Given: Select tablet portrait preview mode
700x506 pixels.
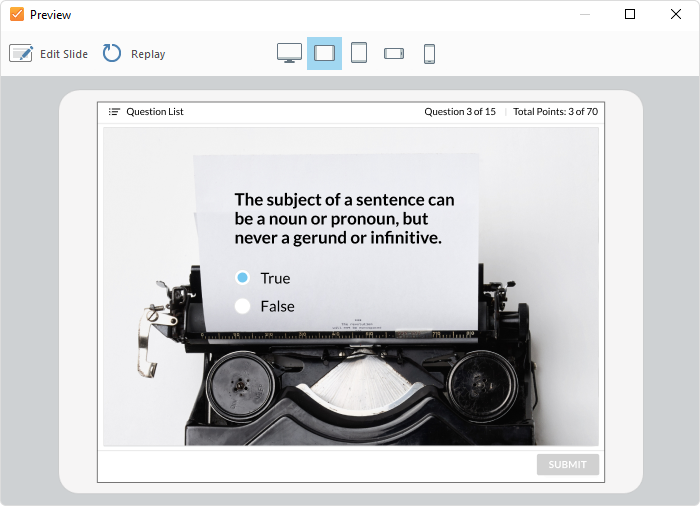Looking at the screenshot, I should pos(359,53).
